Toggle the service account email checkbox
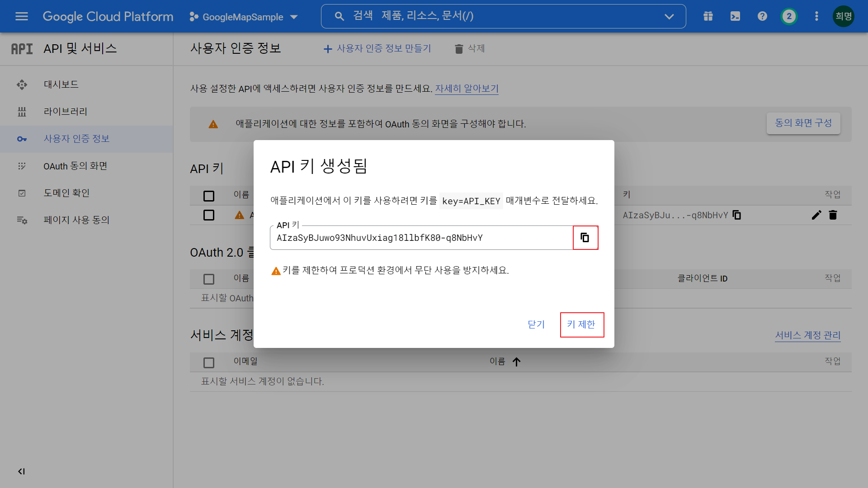The image size is (868, 488). 209,362
